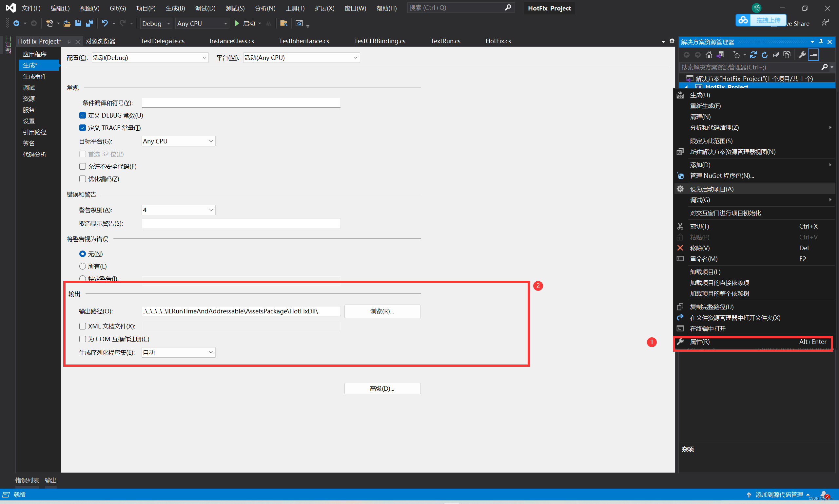839x504 pixels.
Task: Select 属性(R) in the context menu
Action: pos(754,342)
